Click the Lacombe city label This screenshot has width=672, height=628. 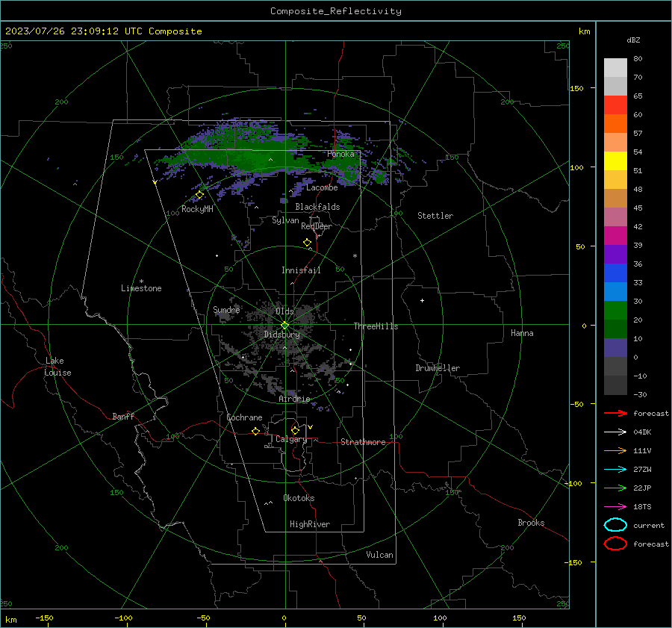click(322, 187)
